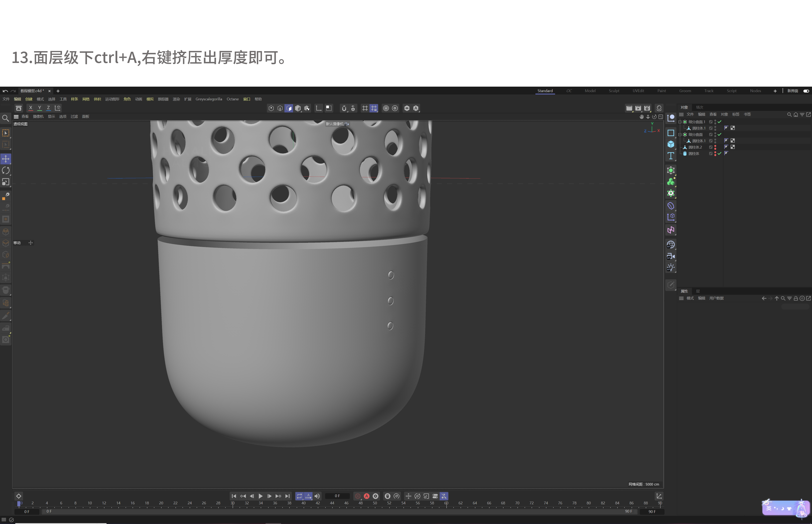This screenshot has height=524, width=812.
Task: Activate the Scale tool in left toolbar
Action: 6,182
